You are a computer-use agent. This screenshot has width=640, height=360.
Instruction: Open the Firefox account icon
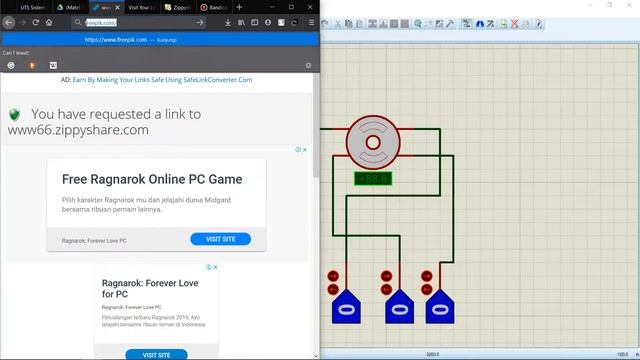pos(268,22)
